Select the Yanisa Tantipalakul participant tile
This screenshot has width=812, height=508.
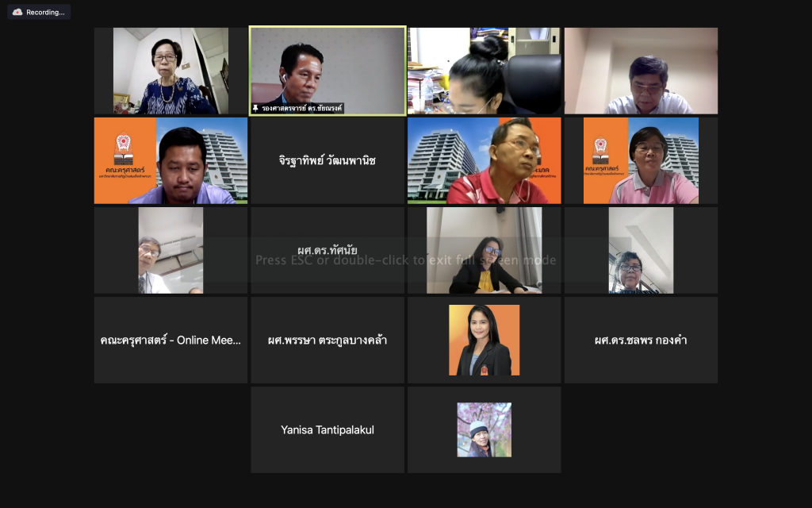327,429
